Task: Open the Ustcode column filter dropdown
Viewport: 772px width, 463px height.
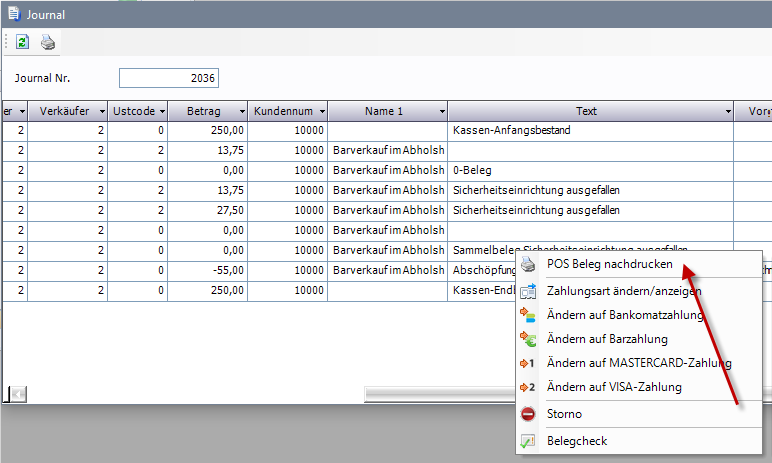Action: 160,111
